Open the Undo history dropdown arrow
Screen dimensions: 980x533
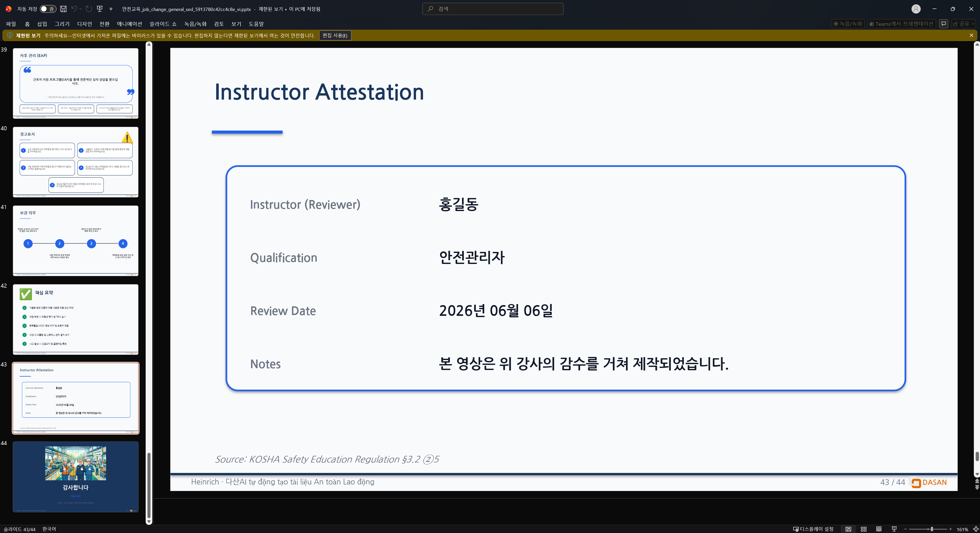pyautogui.click(x=81, y=9)
